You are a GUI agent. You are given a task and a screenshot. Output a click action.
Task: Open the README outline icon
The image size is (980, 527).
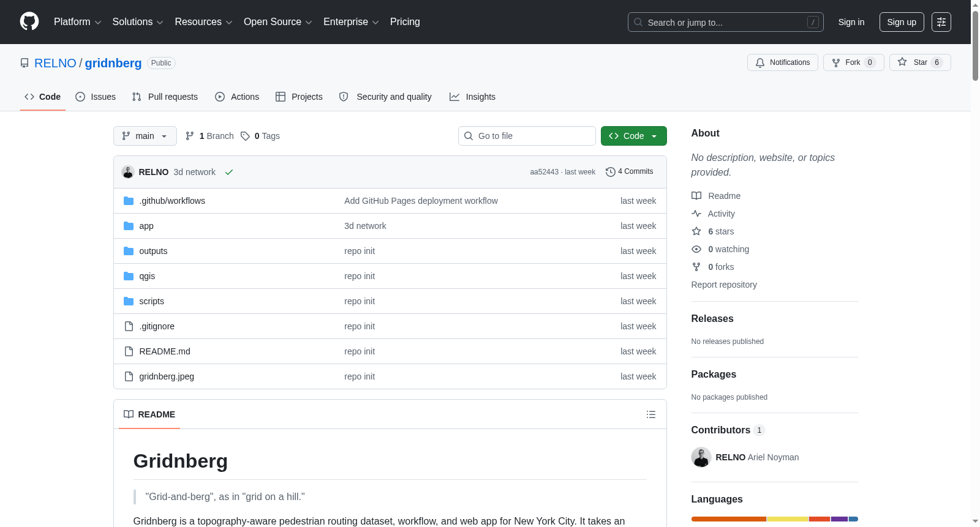pos(651,414)
